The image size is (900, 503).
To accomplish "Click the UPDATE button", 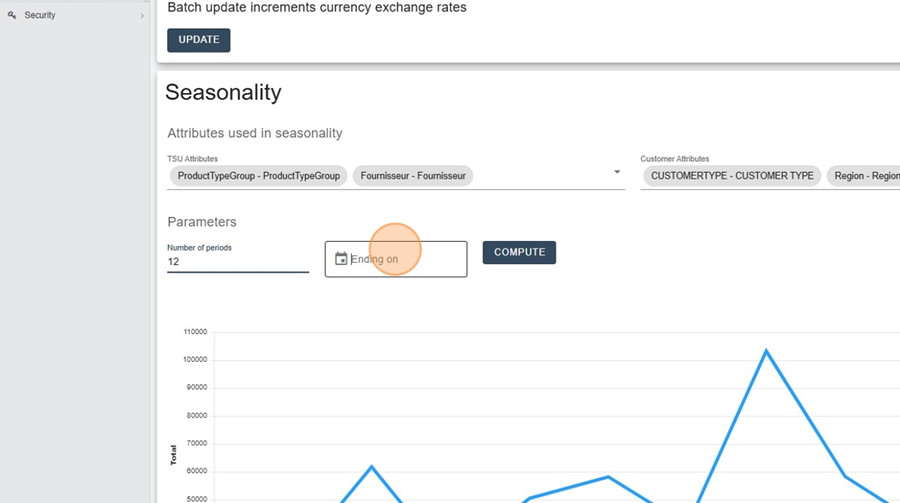I will coord(199,40).
